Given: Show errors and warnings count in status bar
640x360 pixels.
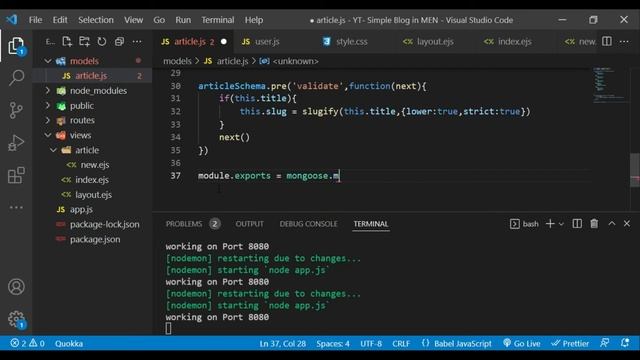Looking at the screenshot, I should pyautogui.click(x=27, y=343).
